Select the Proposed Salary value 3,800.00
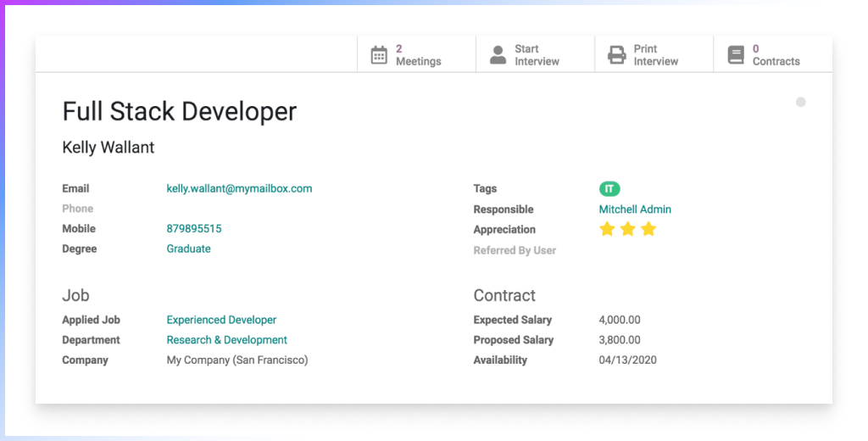 (620, 340)
